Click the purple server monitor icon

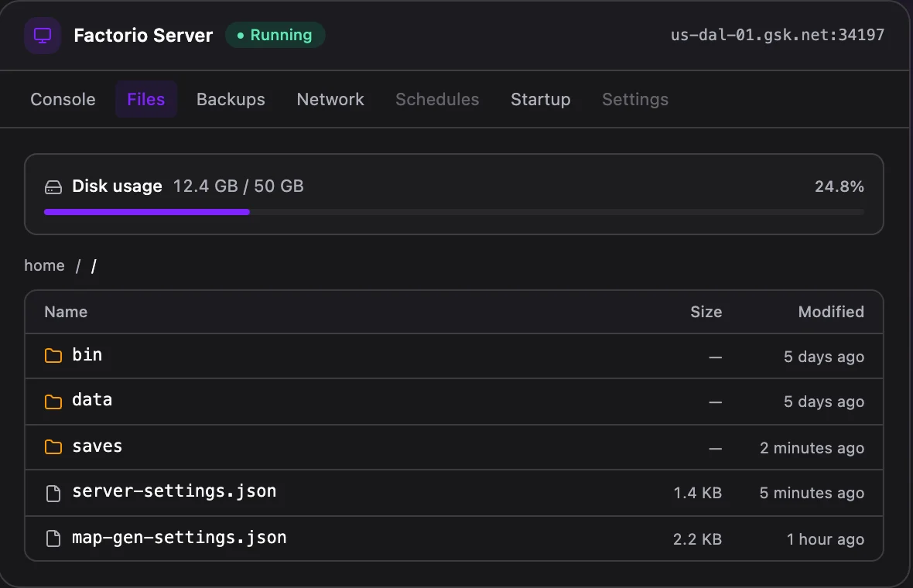(x=43, y=36)
